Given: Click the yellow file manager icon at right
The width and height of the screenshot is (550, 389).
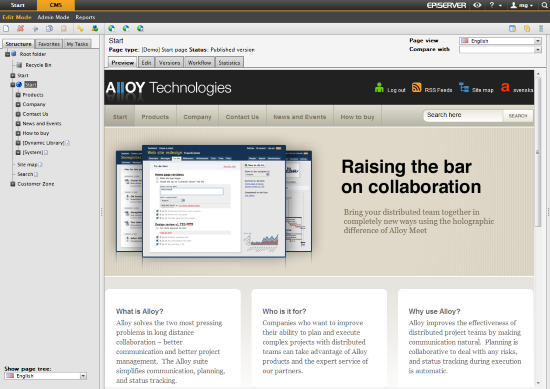Looking at the screenshot, I should click(527, 28).
